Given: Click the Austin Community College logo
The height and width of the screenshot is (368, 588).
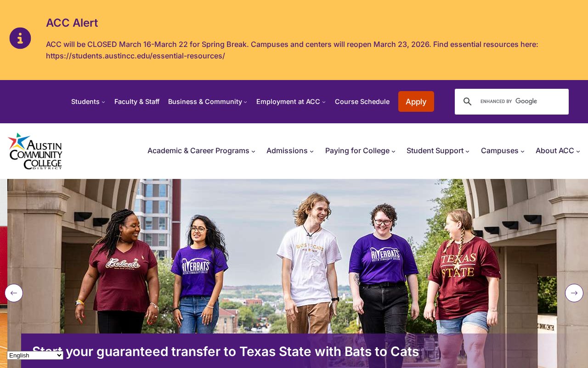Looking at the screenshot, I should 35,151.
